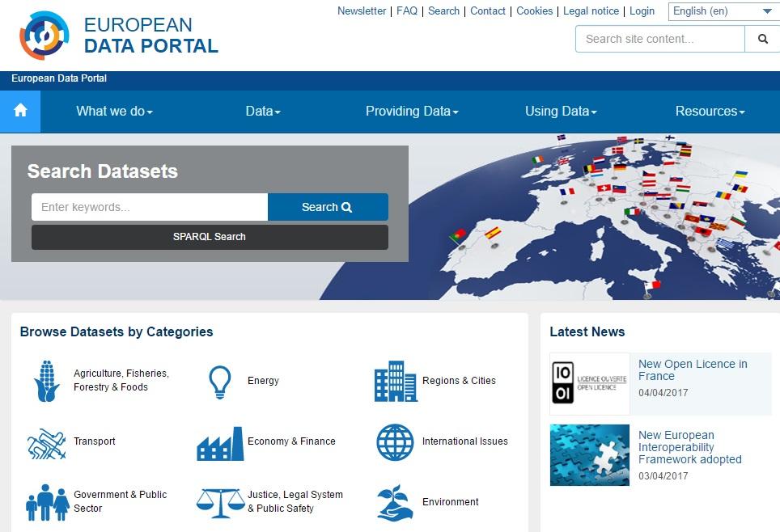Click the International Issues globe icon
The image size is (780, 532).
[x=394, y=441]
